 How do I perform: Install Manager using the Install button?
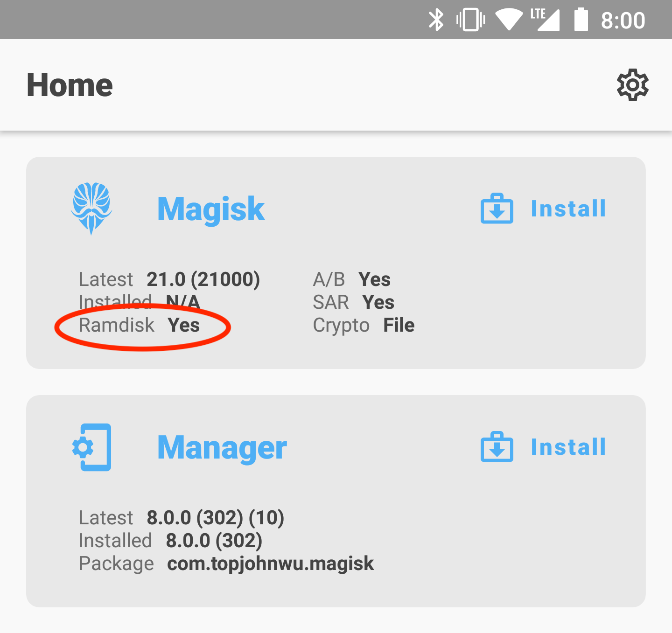(x=568, y=447)
